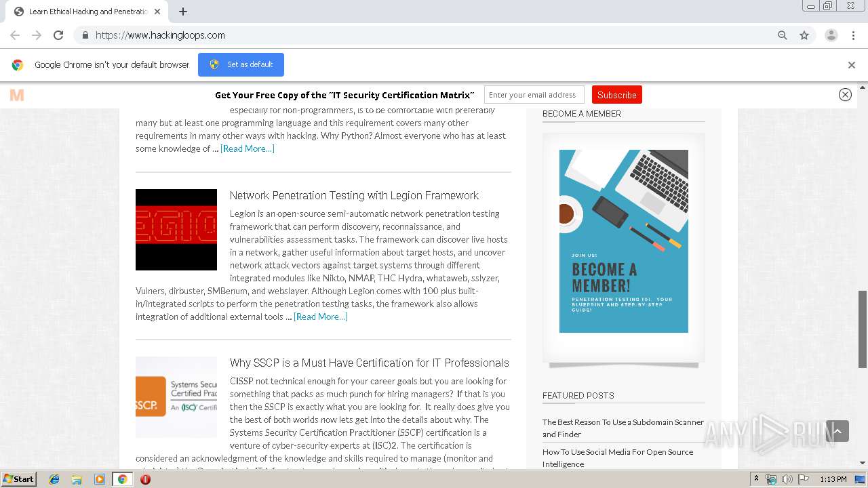Open The Best Reason To Use Subdomain Scanner post
The width and height of the screenshot is (868, 488).
coord(623,428)
